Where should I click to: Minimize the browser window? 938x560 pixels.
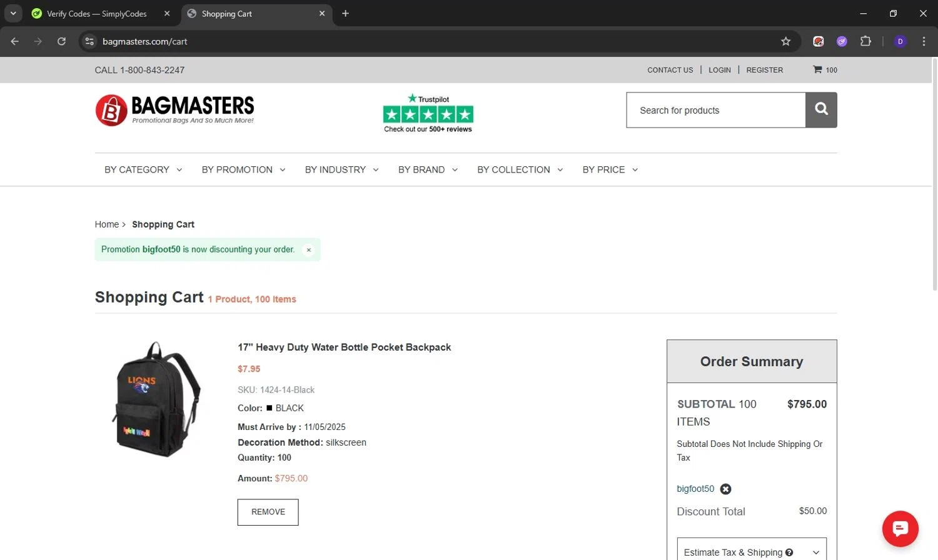tap(863, 13)
